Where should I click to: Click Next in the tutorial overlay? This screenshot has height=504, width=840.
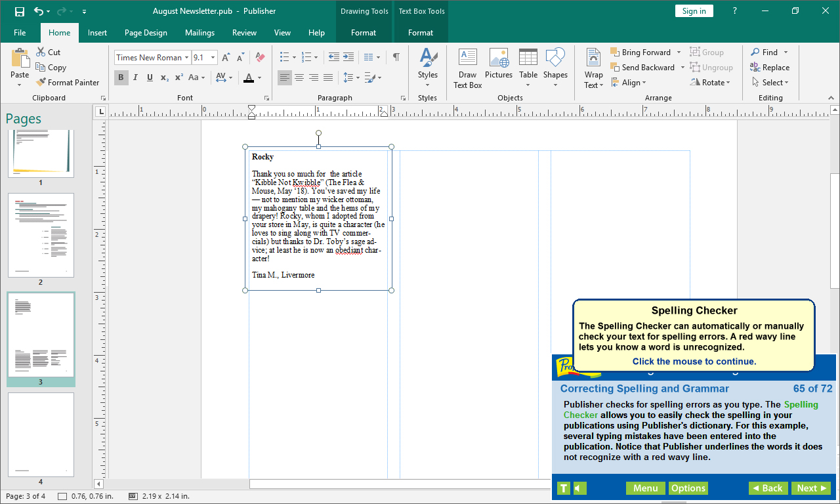[x=810, y=488]
